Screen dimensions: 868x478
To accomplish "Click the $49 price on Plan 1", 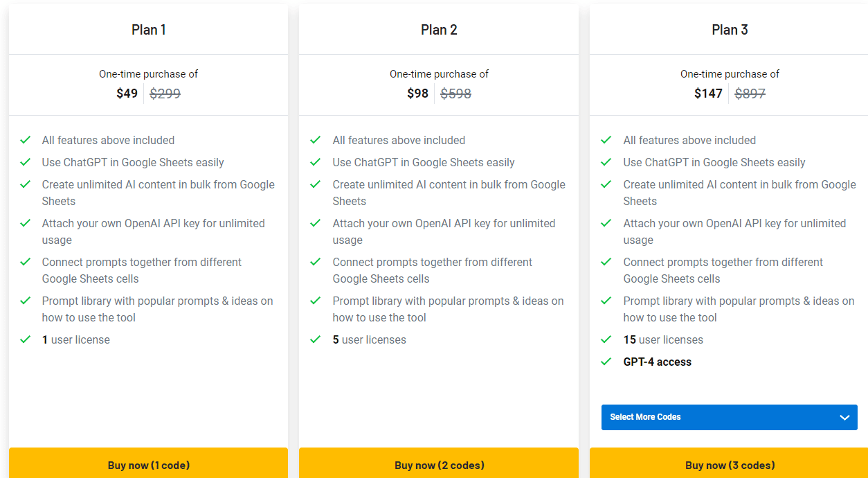I will pos(127,93).
